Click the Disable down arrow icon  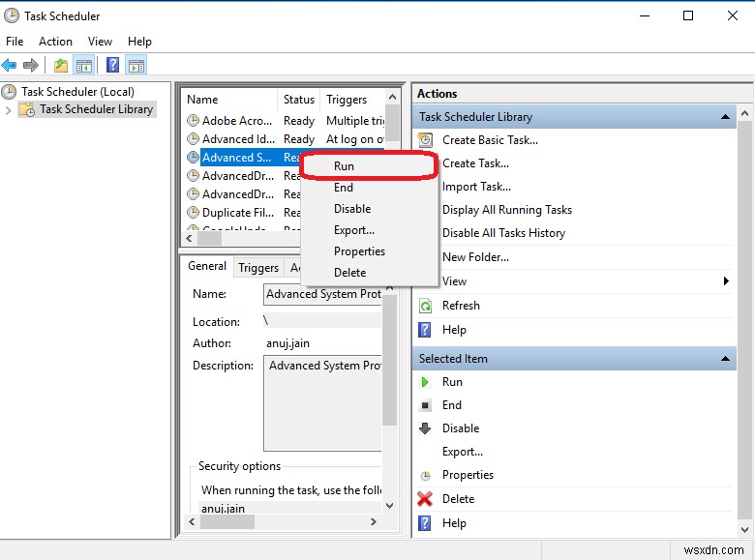(425, 428)
